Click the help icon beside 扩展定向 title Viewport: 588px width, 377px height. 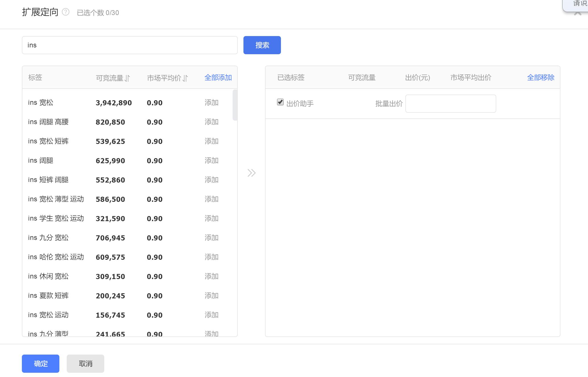(66, 12)
